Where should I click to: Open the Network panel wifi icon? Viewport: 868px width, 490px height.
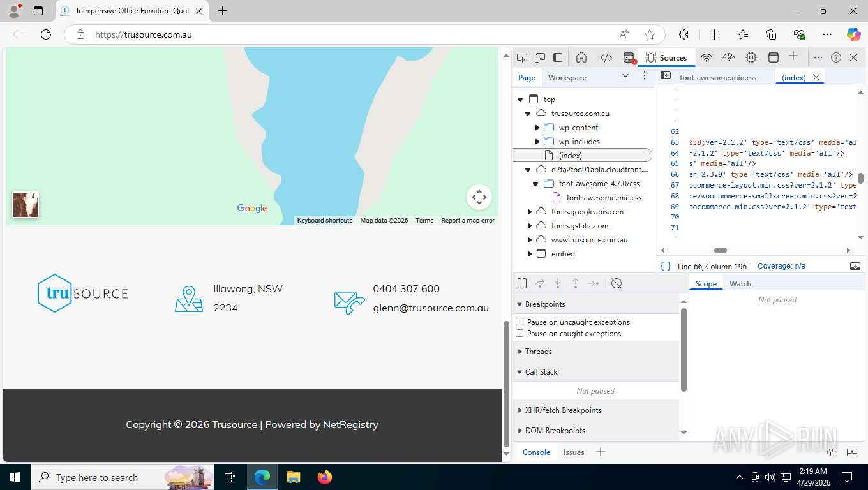coord(707,57)
